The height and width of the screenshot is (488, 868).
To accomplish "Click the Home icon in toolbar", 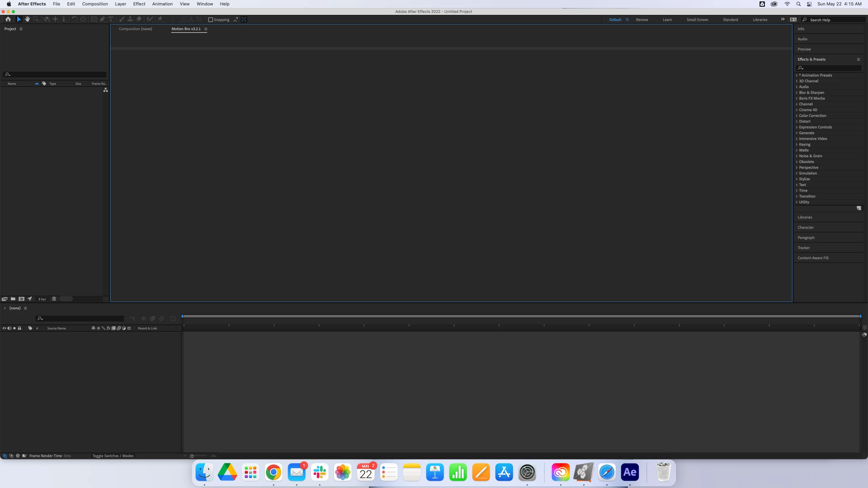I will pyautogui.click(x=8, y=19).
